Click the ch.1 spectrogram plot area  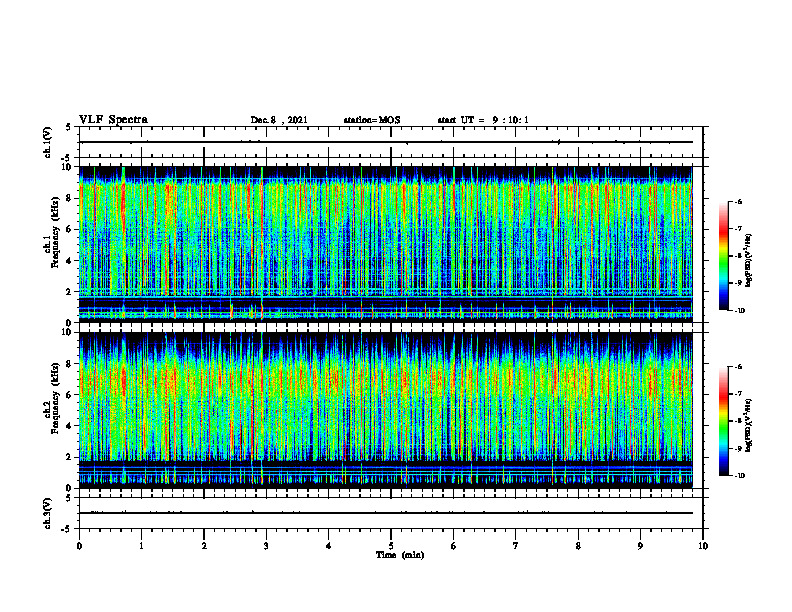click(x=386, y=244)
